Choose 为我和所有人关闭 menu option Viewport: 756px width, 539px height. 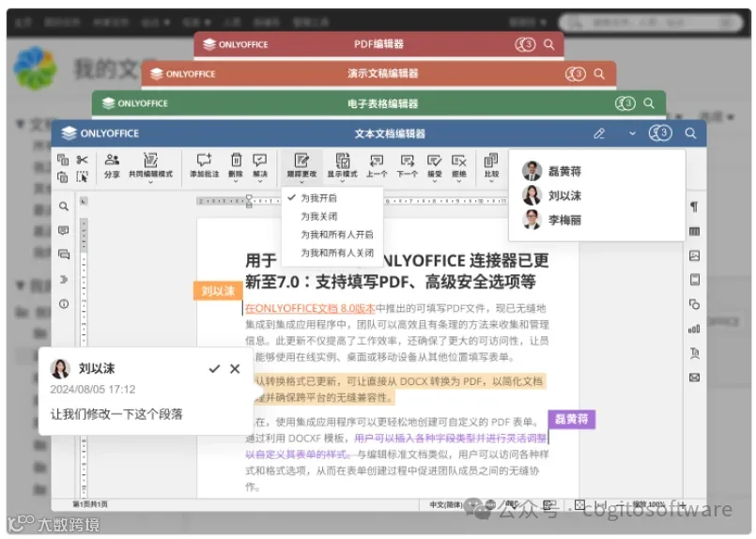332,253
